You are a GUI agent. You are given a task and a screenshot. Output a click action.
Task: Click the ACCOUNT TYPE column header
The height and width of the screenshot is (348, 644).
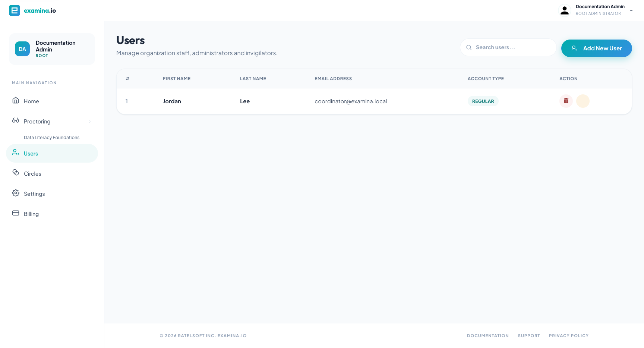(x=486, y=79)
